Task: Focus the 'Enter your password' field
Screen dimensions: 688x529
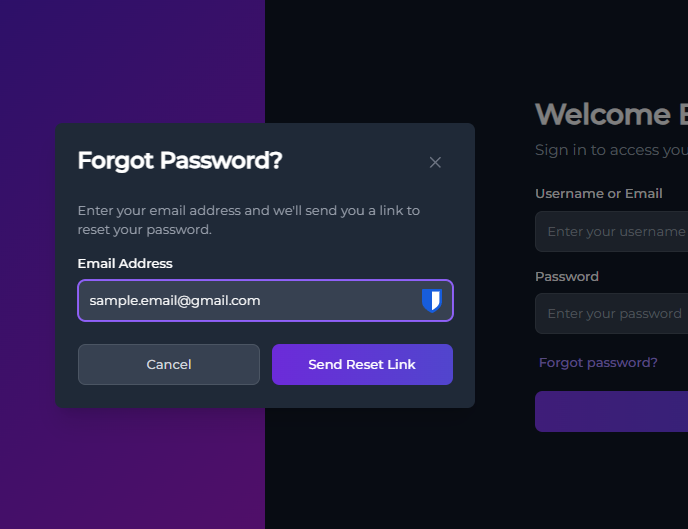Action: (614, 314)
